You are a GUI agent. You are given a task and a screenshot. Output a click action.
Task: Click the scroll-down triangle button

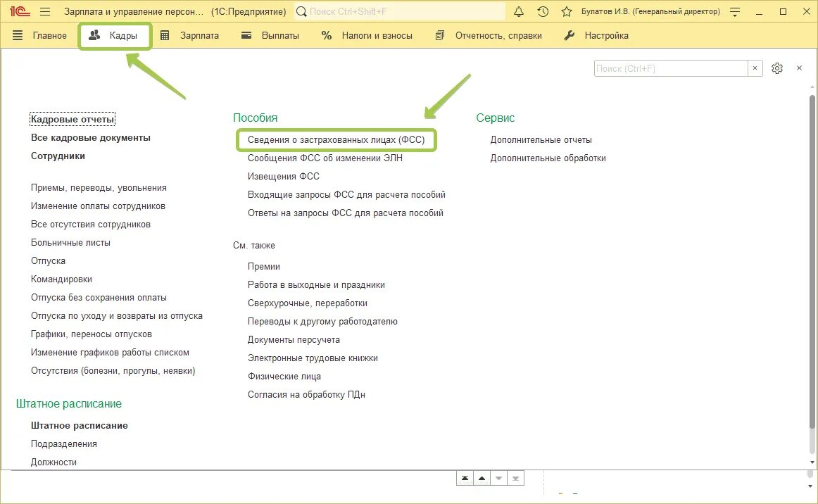(x=498, y=478)
